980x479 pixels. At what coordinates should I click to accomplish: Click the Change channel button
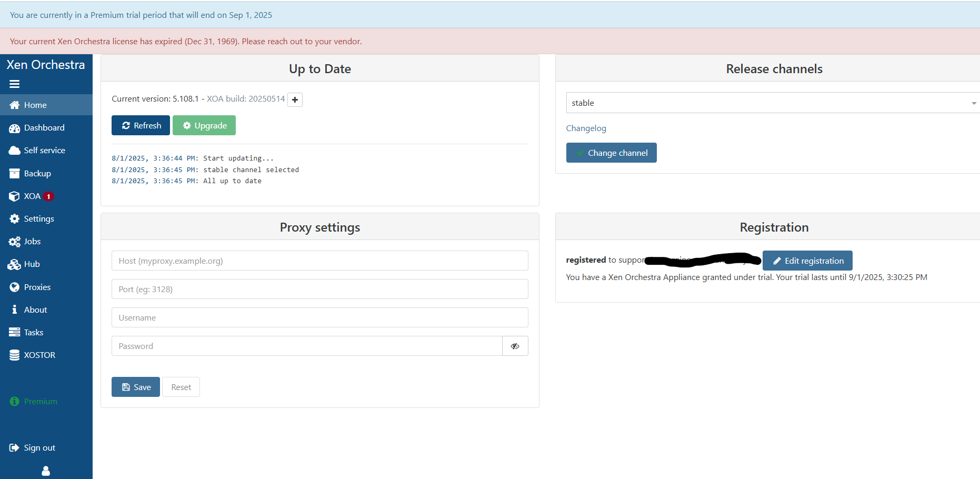click(x=611, y=153)
